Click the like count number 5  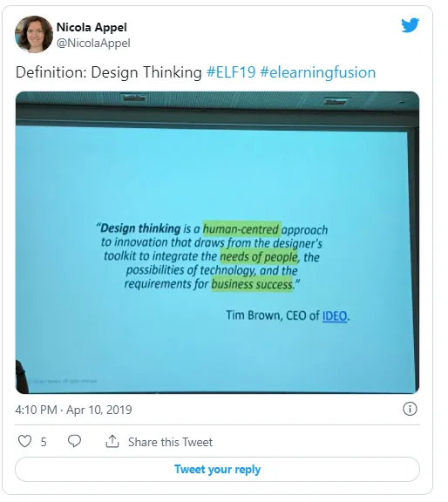pos(44,442)
